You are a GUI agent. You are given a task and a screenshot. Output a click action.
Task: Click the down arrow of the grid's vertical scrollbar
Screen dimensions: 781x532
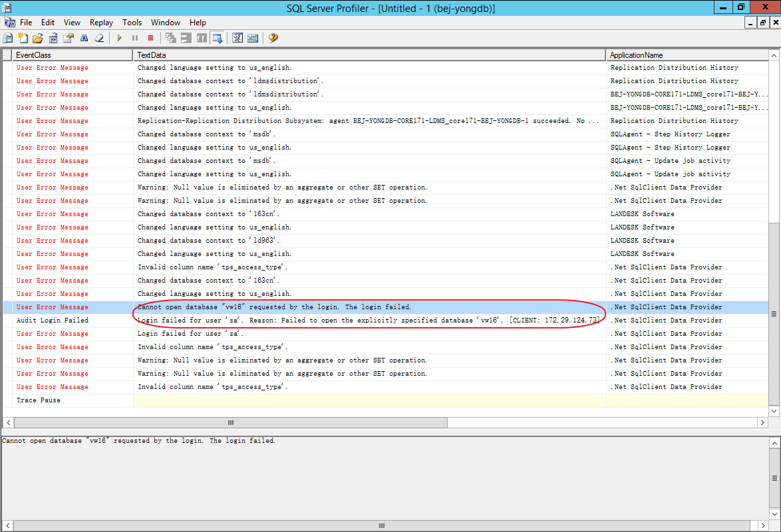[774, 412]
